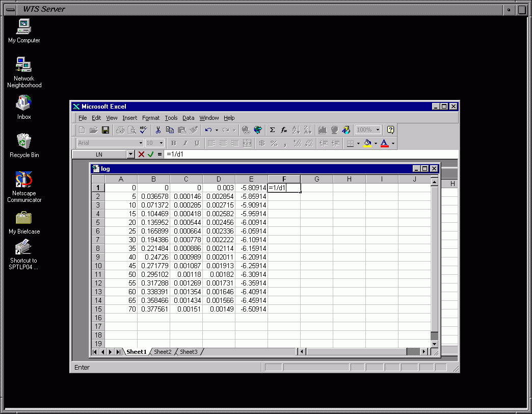Click the Undo arrow icon
532x414 pixels.
(x=208, y=130)
